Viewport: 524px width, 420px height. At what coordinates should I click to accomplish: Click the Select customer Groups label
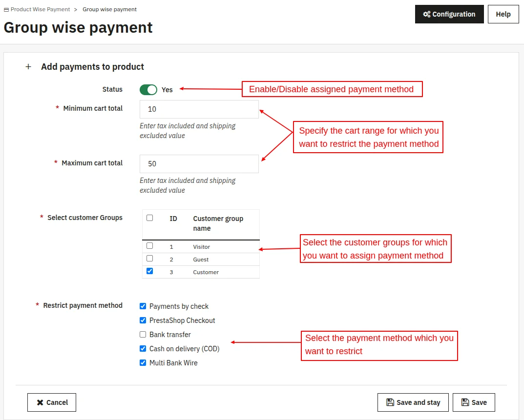click(85, 218)
